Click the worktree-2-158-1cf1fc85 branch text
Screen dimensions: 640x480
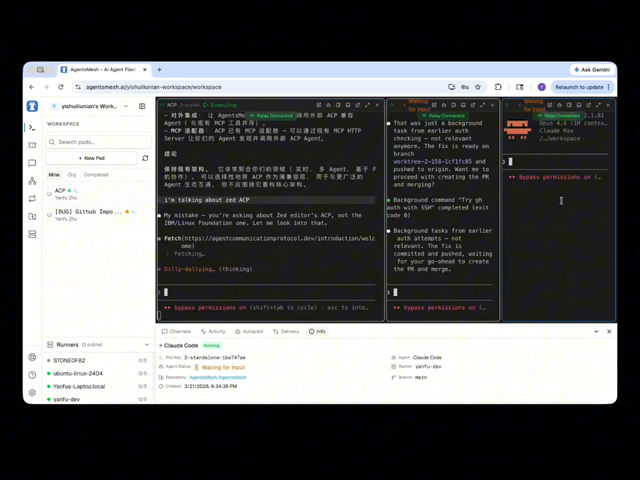(x=432, y=162)
